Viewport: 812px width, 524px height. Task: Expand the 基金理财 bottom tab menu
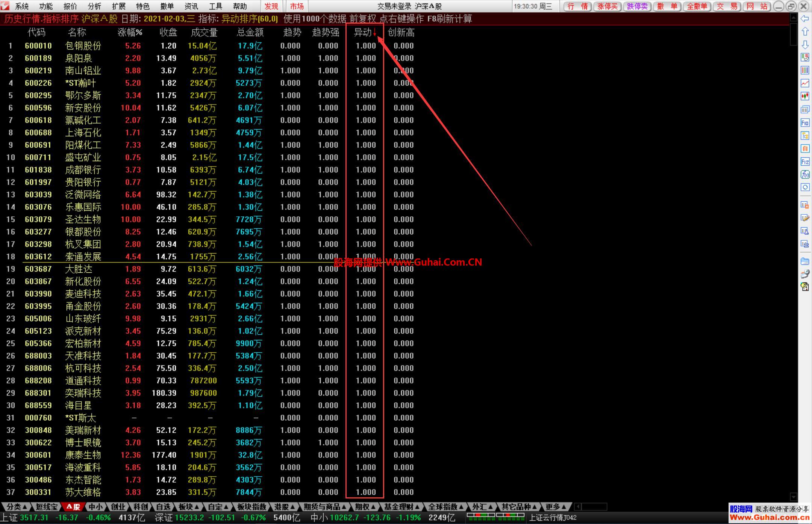pyautogui.click(x=402, y=507)
